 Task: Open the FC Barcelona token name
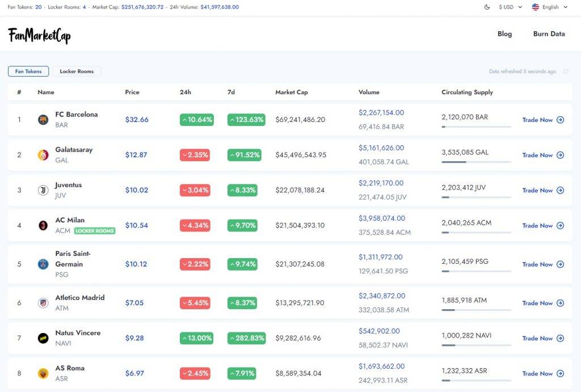pos(77,115)
